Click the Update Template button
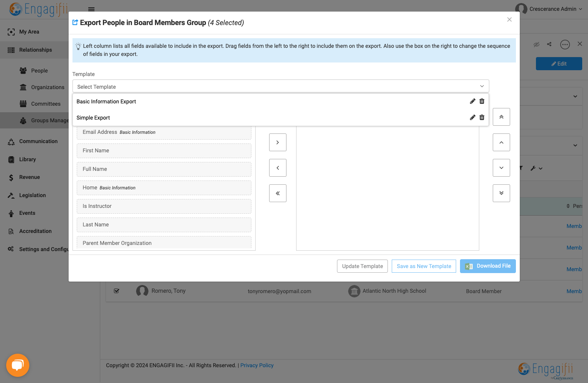Screen dimensions: 588x383 (x=362, y=266)
